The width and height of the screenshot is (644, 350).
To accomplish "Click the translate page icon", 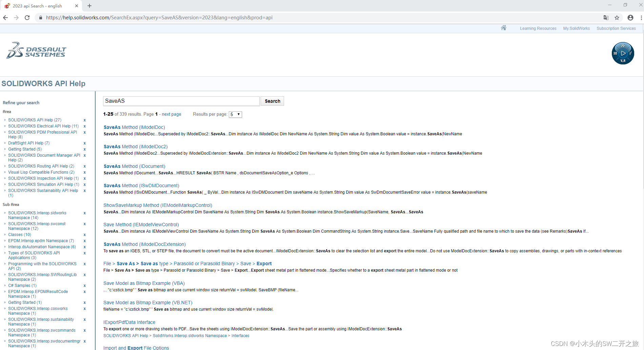I will tap(606, 18).
